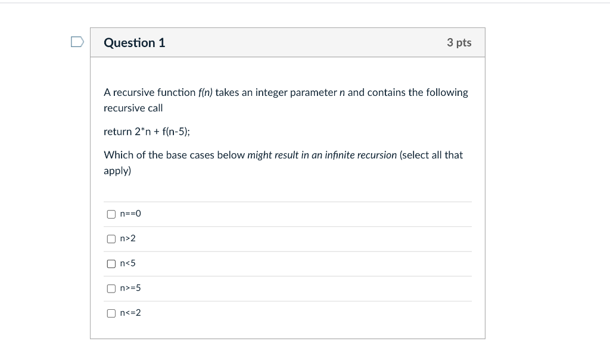Check the n>2 answer checkbox
The image size is (610, 364).
tap(111, 238)
